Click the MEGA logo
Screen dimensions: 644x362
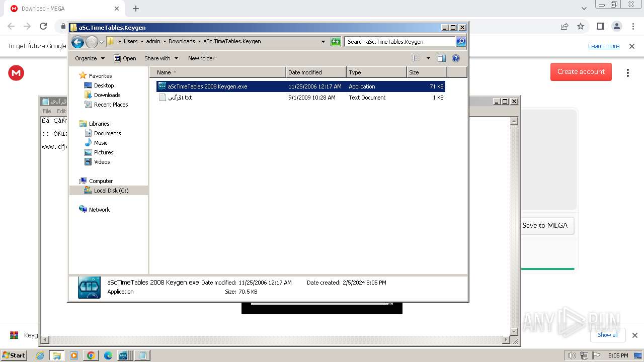click(16, 73)
